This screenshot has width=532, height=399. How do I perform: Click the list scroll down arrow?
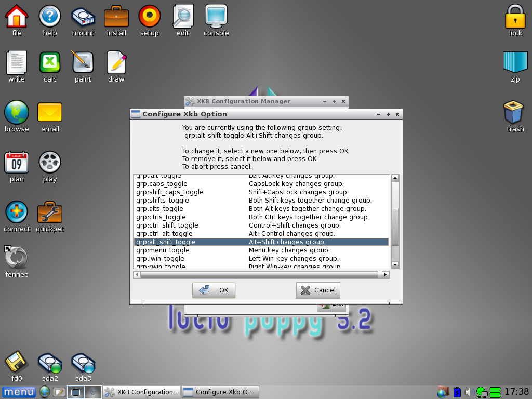click(x=395, y=264)
